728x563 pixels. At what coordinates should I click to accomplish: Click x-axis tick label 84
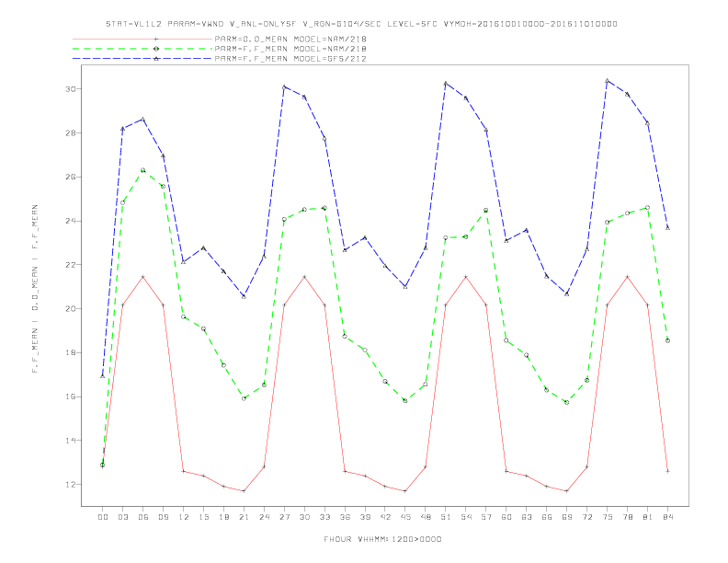(667, 517)
